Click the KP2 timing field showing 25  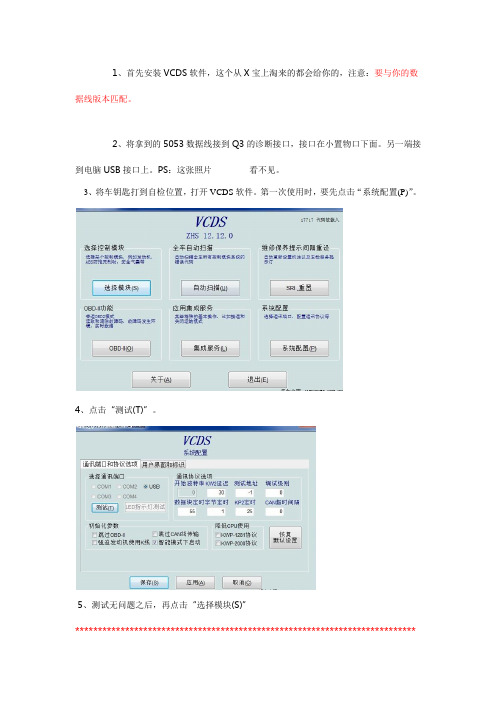point(245,511)
